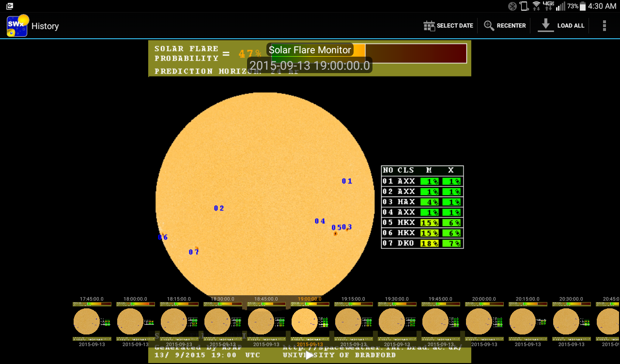The image size is (620, 364).
Task: Open the three-dot overflow menu
Action: [604, 26]
